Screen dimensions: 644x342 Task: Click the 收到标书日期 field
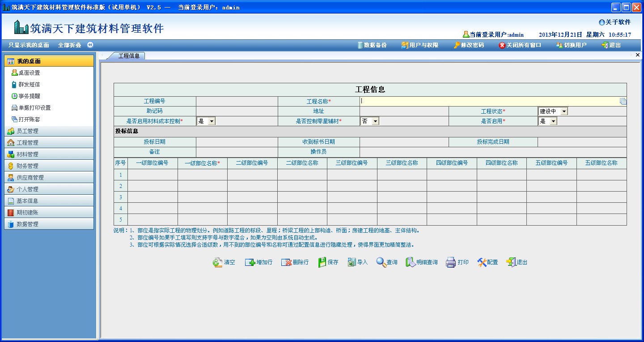pyautogui.click(x=404, y=142)
